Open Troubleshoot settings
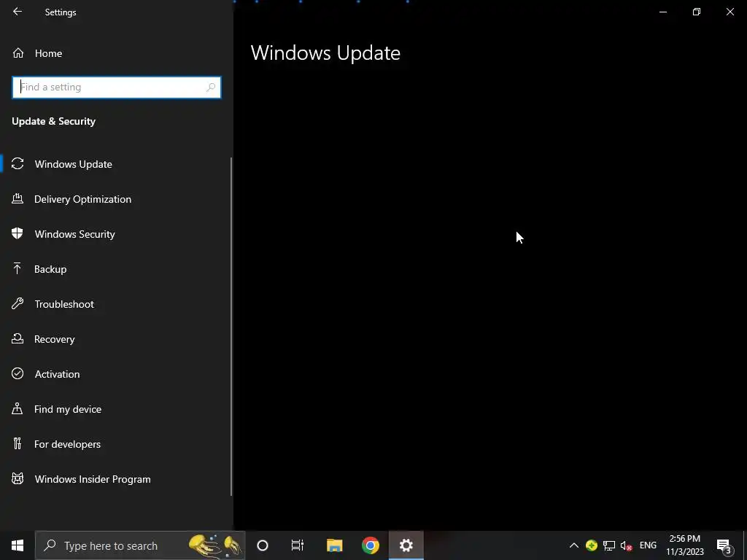The width and height of the screenshot is (747, 560). 116,304
